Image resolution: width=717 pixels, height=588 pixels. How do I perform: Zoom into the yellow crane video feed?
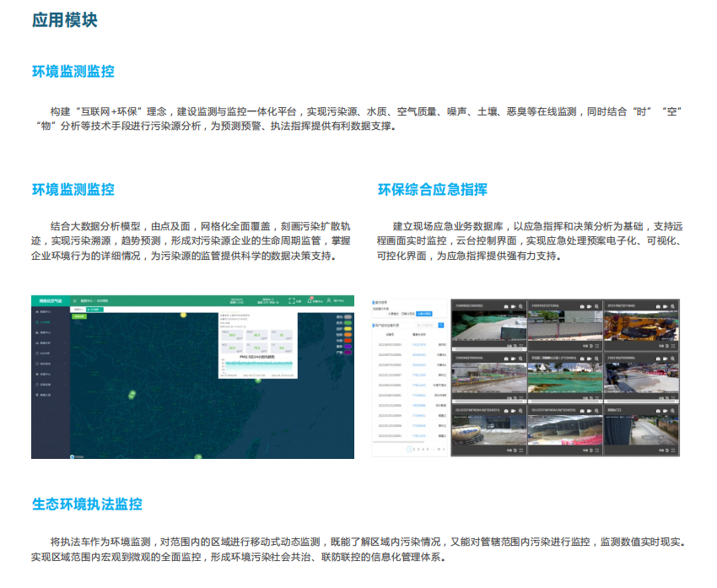(672, 306)
